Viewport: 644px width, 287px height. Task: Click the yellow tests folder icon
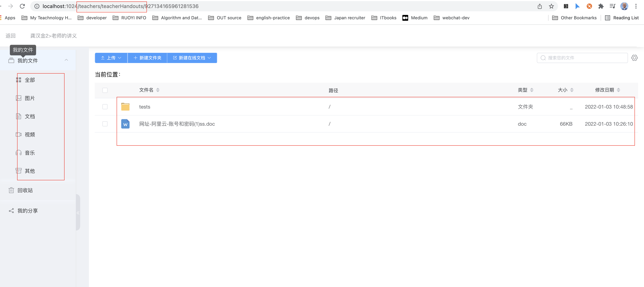pos(125,107)
